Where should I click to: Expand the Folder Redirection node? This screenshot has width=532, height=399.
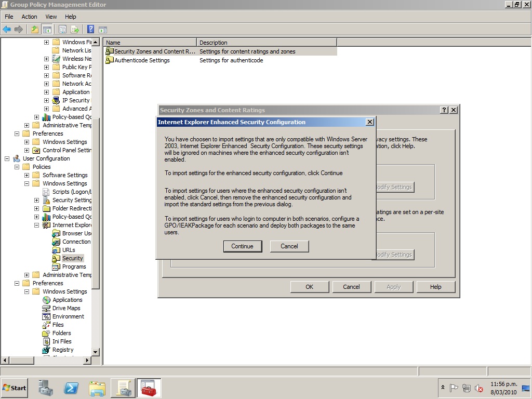[37, 208]
